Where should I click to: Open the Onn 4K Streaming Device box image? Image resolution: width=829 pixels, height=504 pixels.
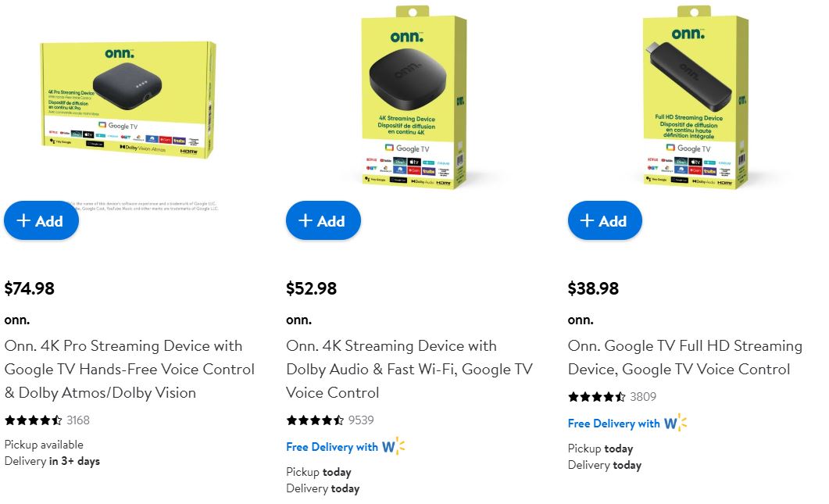(413, 97)
